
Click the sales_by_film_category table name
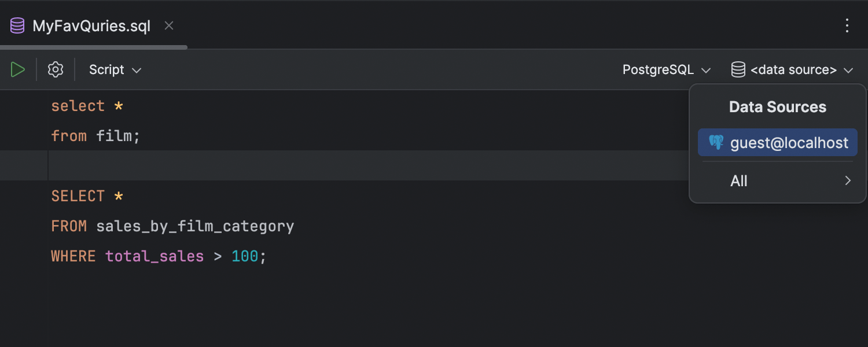tap(195, 226)
